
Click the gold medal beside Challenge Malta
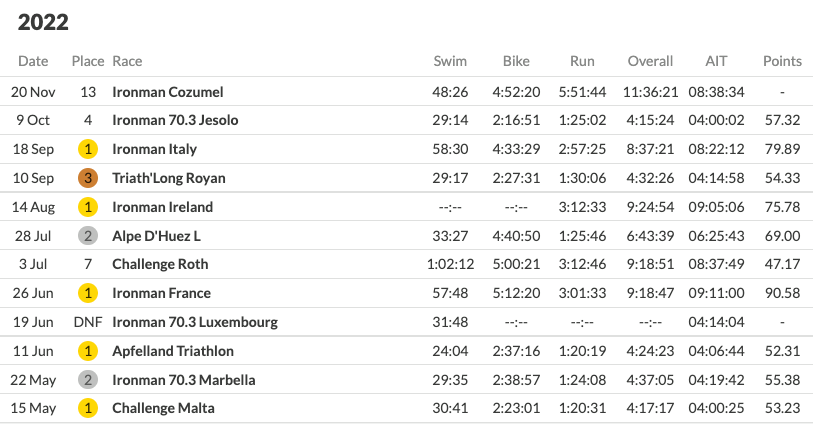88,408
